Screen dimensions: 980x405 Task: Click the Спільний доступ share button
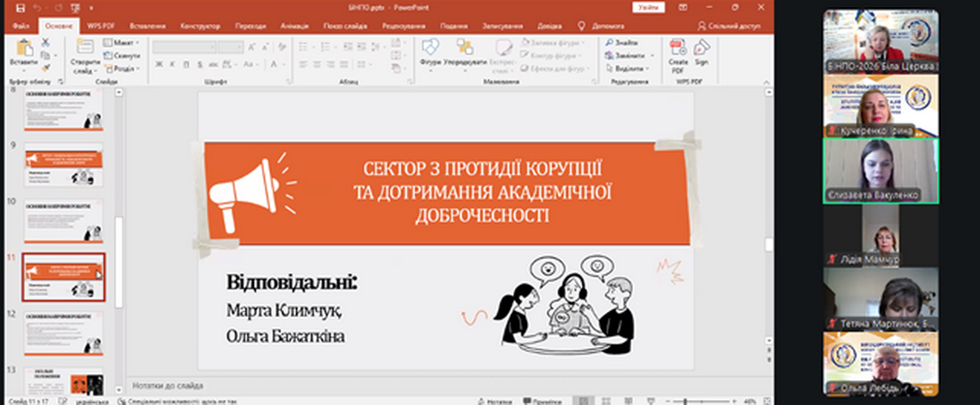point(728,26)
